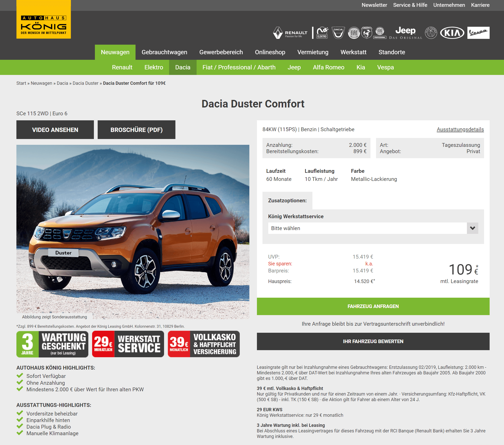The height and width of the screenshot is (445, 504).
Task: Click the '10 Tkm / Jahr' Laufleistung value
Action: coord(321,179)
